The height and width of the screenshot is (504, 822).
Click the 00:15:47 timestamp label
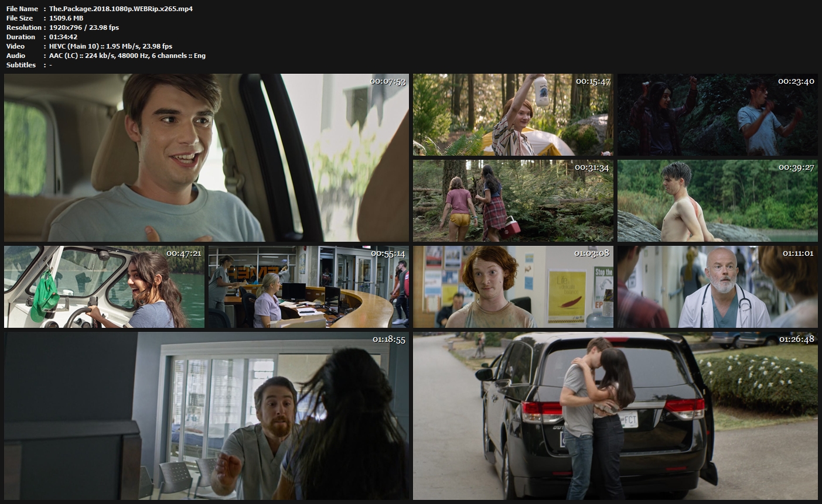point(593,81)
